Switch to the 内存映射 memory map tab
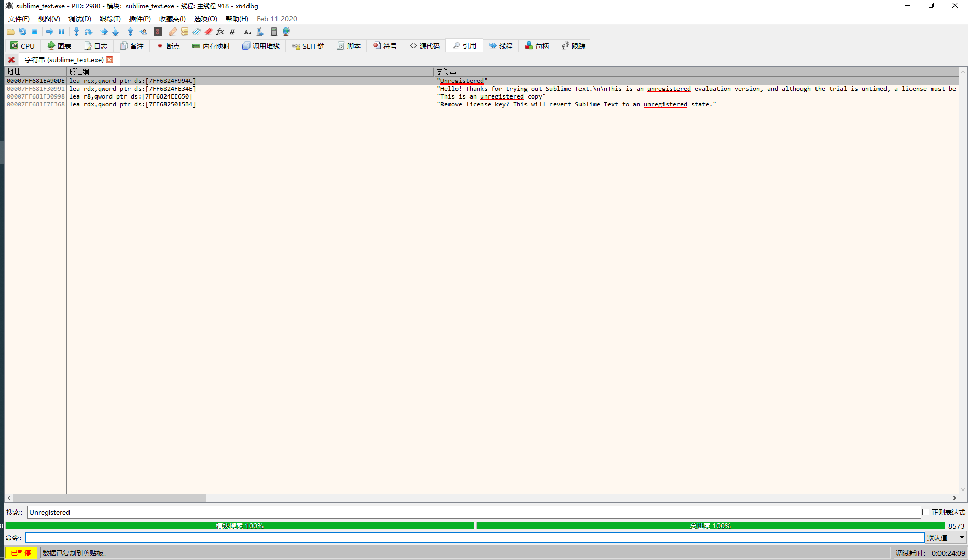Viewport: 968px width, 560px height. (x=211, y=46)
